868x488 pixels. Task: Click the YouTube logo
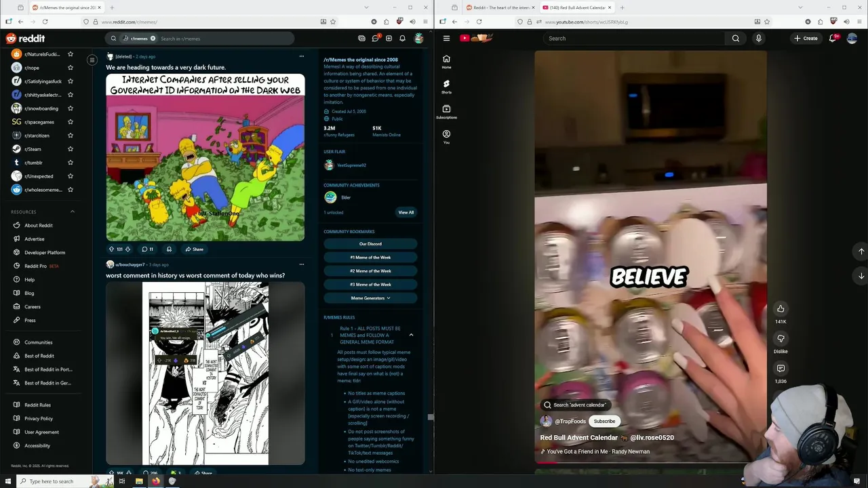coord(475,39)
